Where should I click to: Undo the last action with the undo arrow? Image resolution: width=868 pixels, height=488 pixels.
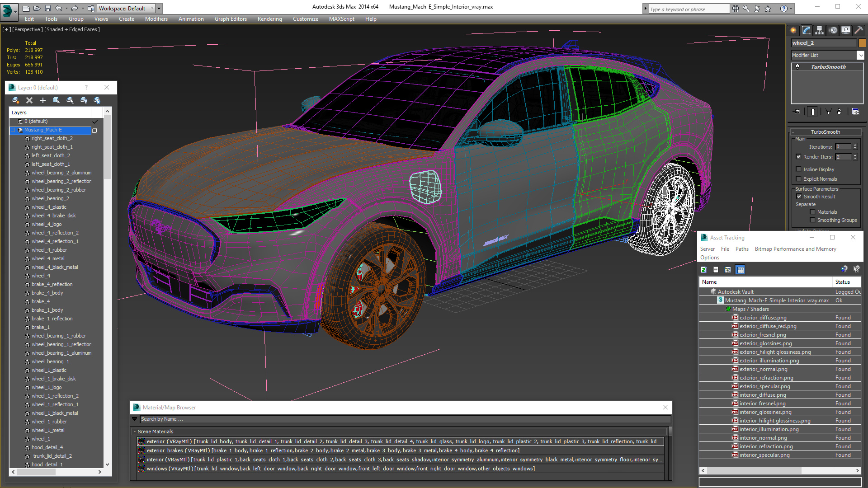pyautogui.click(x=58, y=8)
